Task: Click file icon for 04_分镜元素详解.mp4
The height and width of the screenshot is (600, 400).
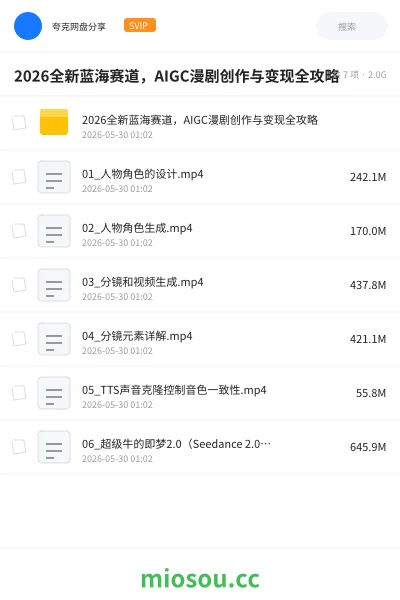Action: click(54, 339)
